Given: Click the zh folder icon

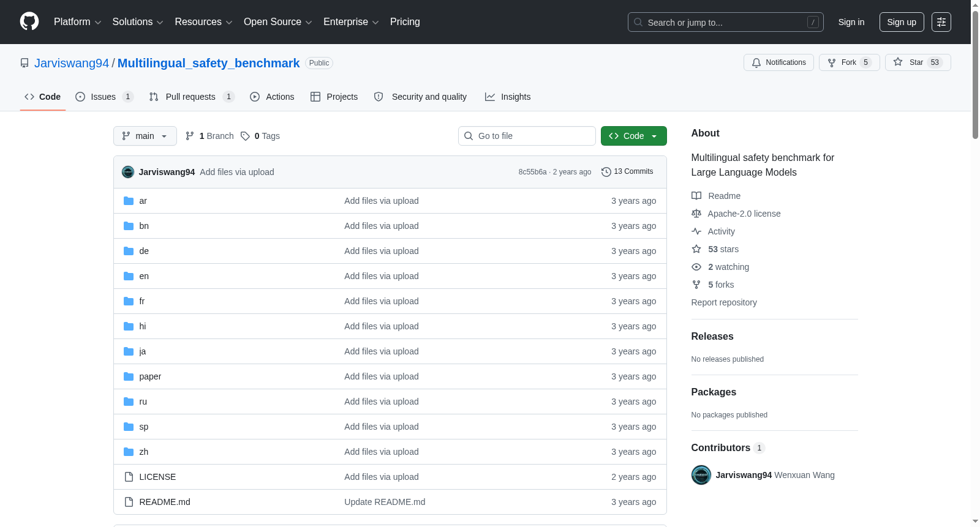Looking at the screenshot, I should tap(129, 452).
